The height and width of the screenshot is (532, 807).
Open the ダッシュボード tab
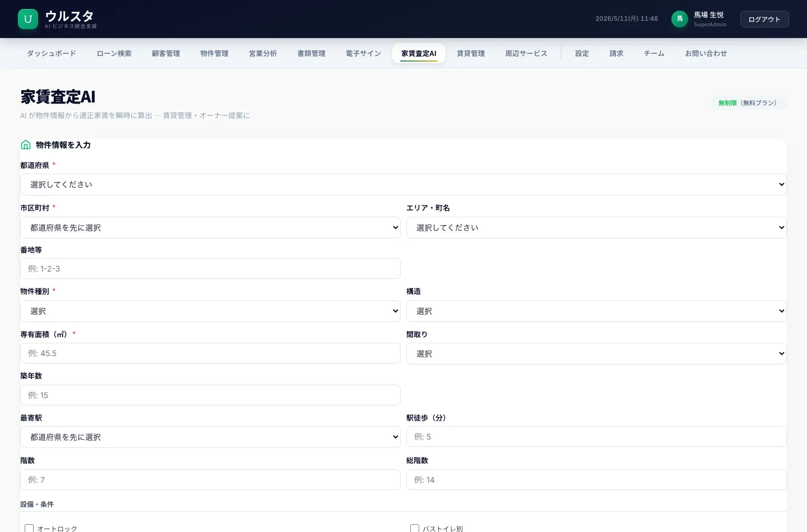coord(52,54)
